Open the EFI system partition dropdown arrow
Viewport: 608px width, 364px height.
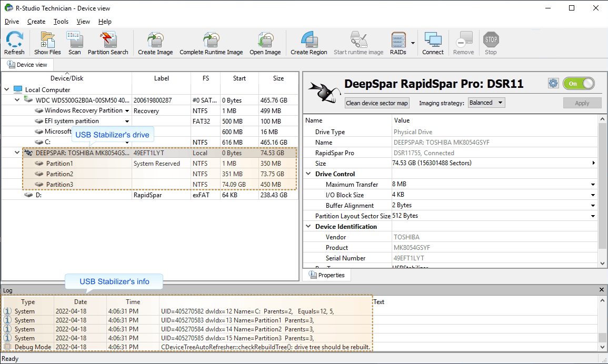tap(127, 122)
